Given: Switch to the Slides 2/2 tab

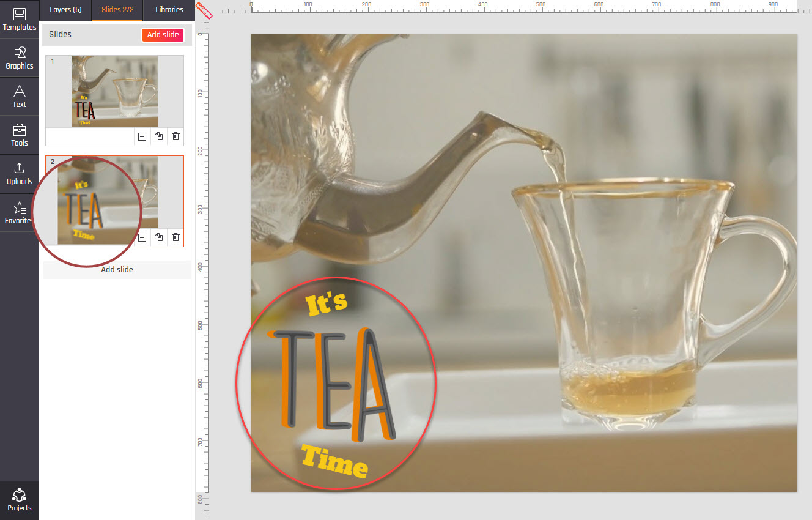Looking at the screenshot, I should [117, 10].
